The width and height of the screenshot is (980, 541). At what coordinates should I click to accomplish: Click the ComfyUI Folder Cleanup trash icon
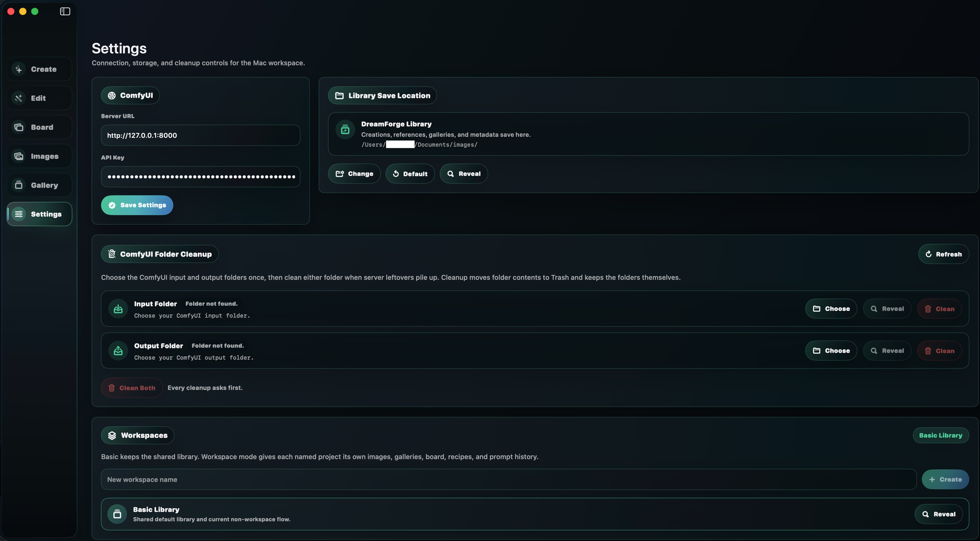click(x=112, y=254)
